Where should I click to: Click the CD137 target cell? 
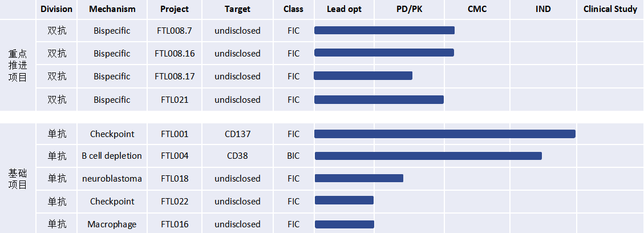point(237,134)
